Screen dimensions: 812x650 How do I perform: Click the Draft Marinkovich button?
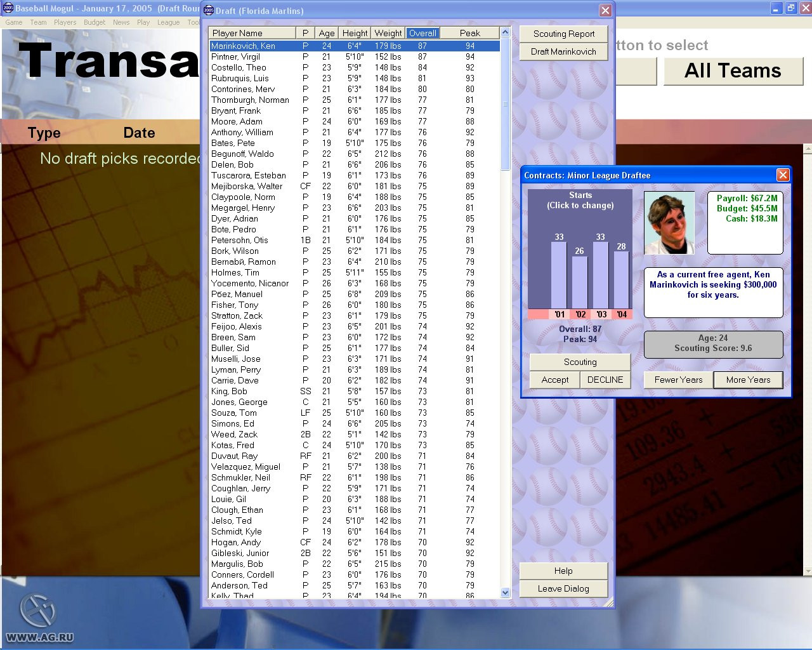click(x=563, y=51)
